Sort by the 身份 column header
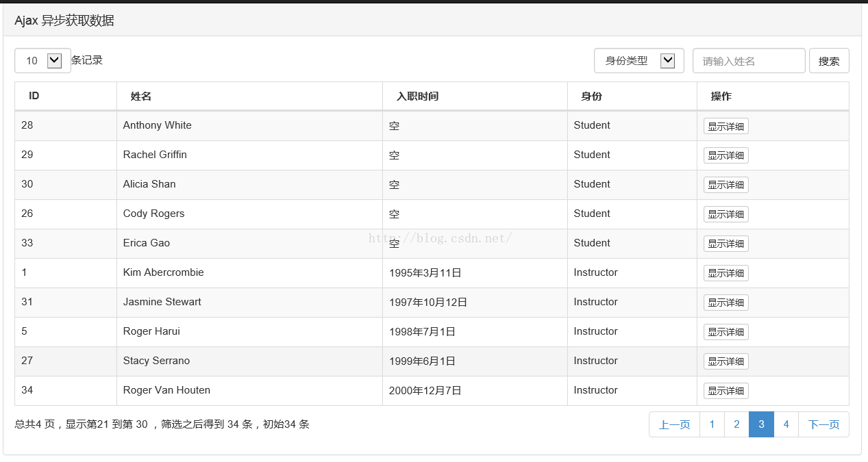Screen dimensions: 868x462 point(591,97)
